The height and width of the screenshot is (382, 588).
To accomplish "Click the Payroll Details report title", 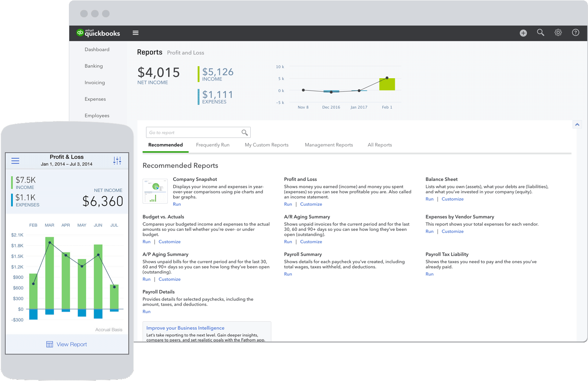I will pos(158,292).
